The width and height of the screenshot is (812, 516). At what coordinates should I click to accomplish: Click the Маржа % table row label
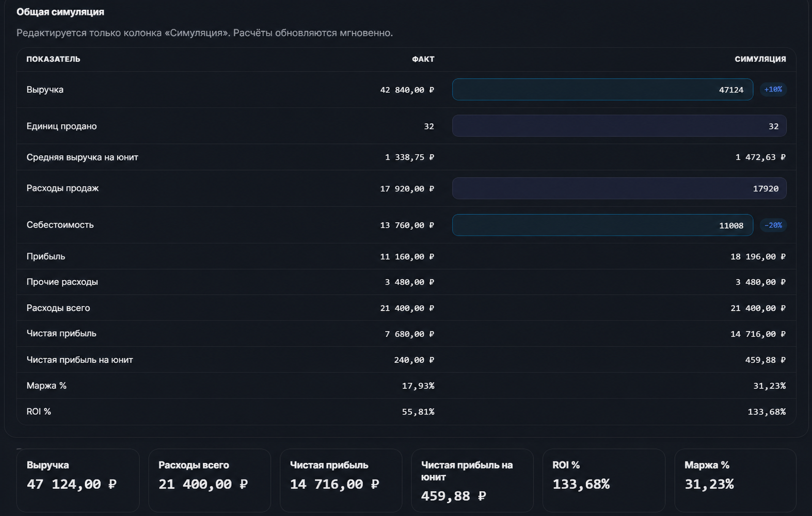46,385
